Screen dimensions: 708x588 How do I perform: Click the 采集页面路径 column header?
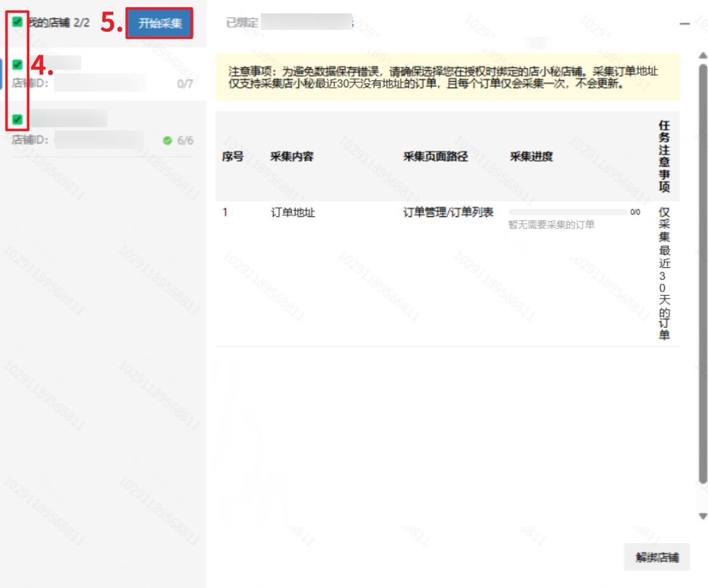pos(435,157)
